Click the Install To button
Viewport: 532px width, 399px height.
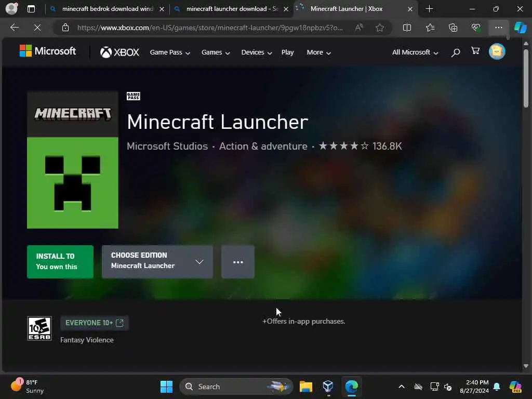(60, 262)
